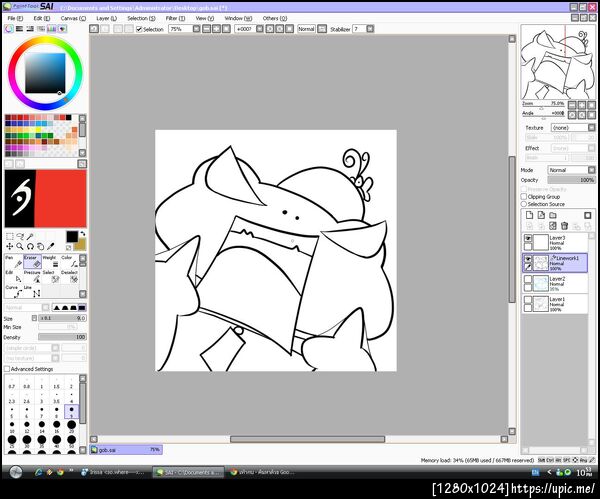This screenshot has width=600, height=499.
Task: Open the Stabilizer value dropdown
Action: coord(370,29)
